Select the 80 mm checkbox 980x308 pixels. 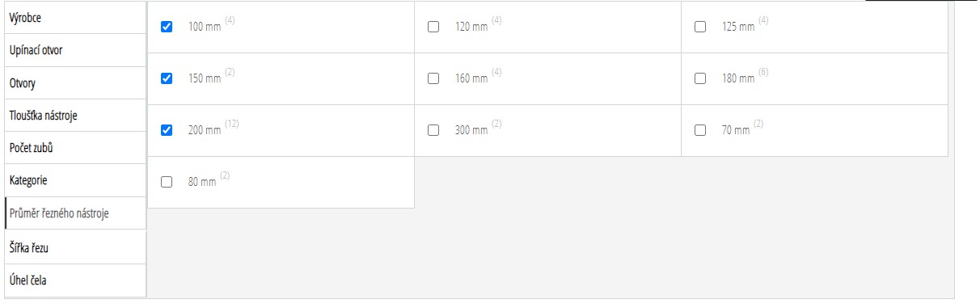tap(167, 182)
